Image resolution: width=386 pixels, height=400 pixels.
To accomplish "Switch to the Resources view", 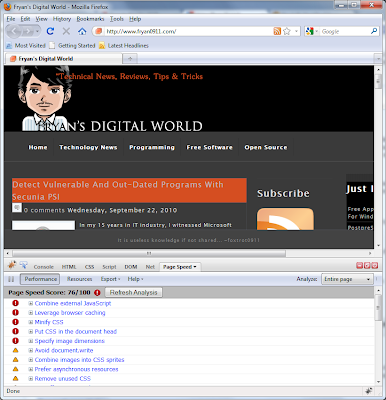I will 79,279.
